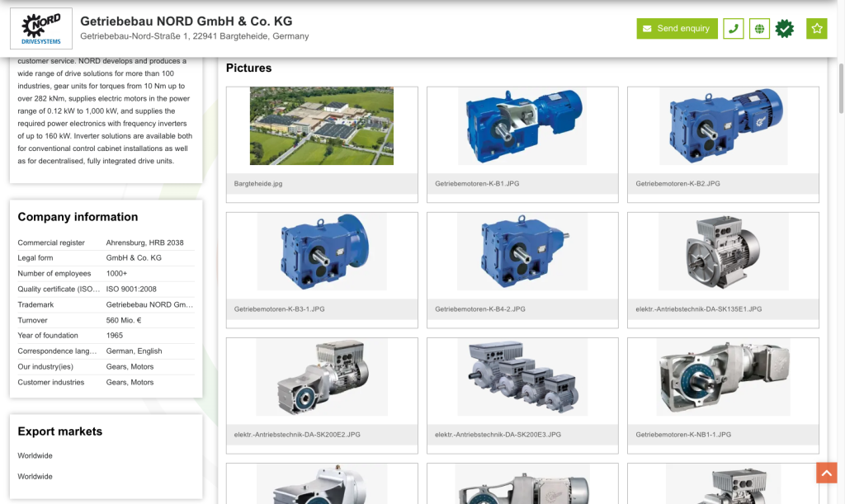Add company to favorites with star
This screenshot has width=845, height=504.
[816, 29]
